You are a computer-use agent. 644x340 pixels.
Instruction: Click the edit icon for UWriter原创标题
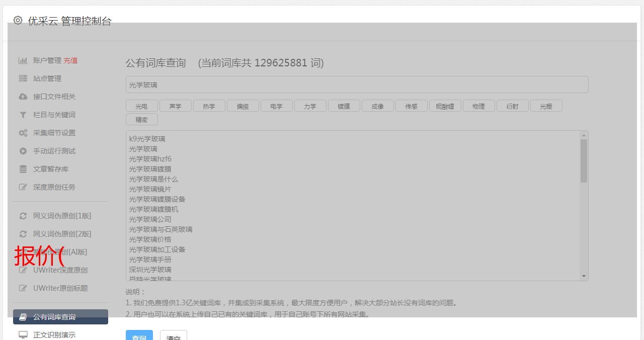tap(23, 288)
